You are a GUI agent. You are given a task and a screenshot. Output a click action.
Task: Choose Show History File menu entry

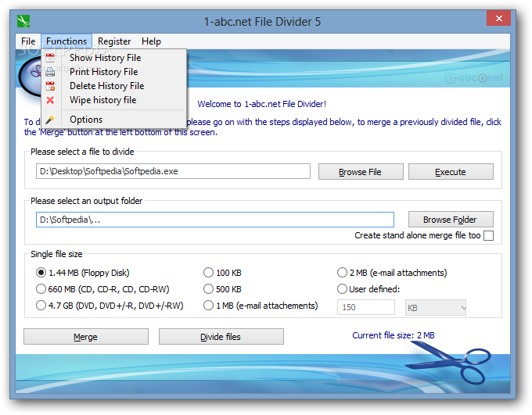point(114,58)
